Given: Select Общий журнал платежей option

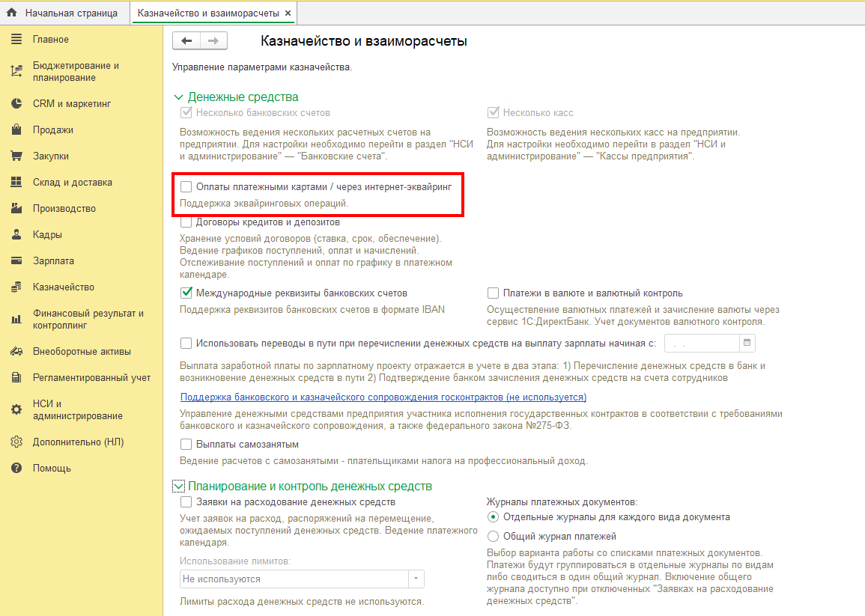Looking at the screenshot, I should (x=493, y=536).
